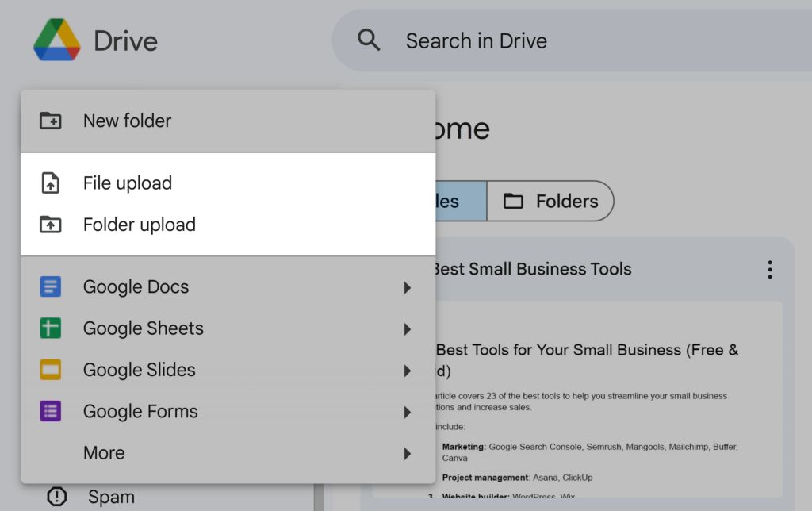The width and height of the screenshot is (812, 511).
Task: Open the three-dot menu on document card
Action: click(769, 270)
